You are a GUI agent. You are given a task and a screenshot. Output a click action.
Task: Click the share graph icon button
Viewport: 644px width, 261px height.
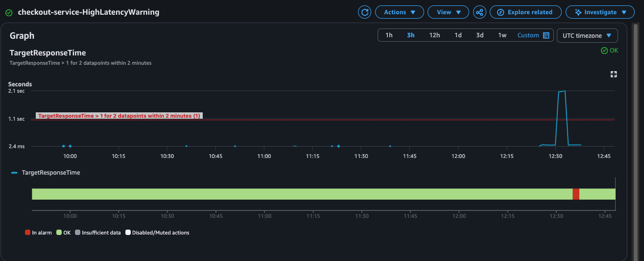point(480,12)
